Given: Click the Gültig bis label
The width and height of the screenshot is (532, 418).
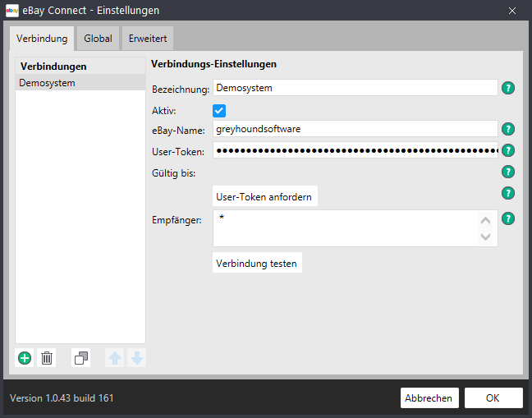Looking at the screenshot, I should click(x=174, y=173).
